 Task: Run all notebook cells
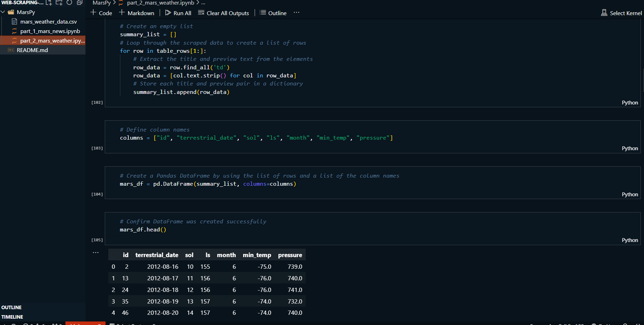178,13
